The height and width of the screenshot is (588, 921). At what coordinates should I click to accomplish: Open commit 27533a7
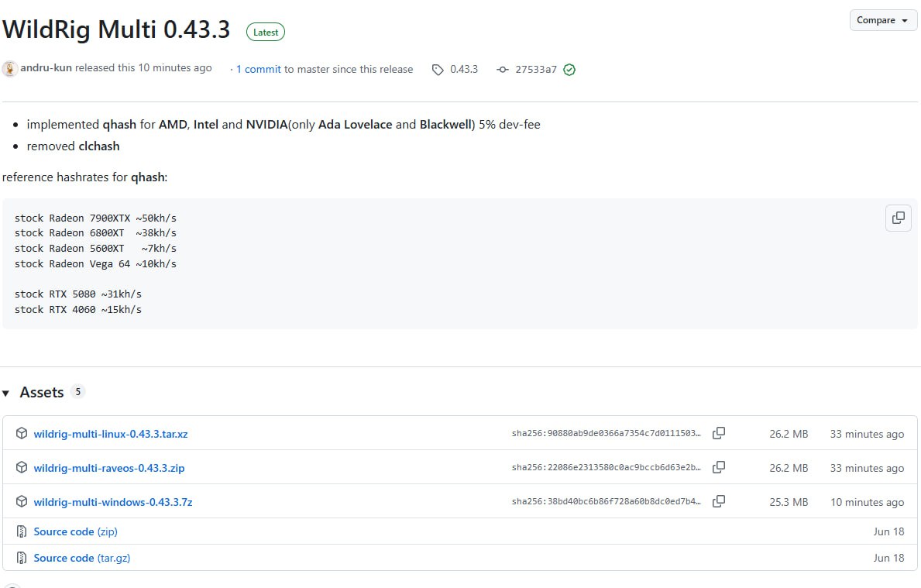[x=536, y=69]
